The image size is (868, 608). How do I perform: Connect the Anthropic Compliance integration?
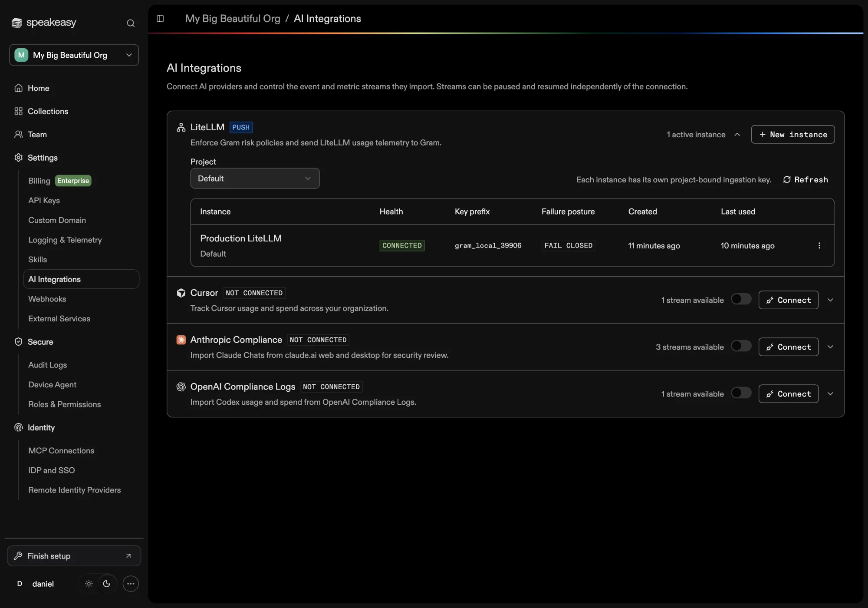788,347
